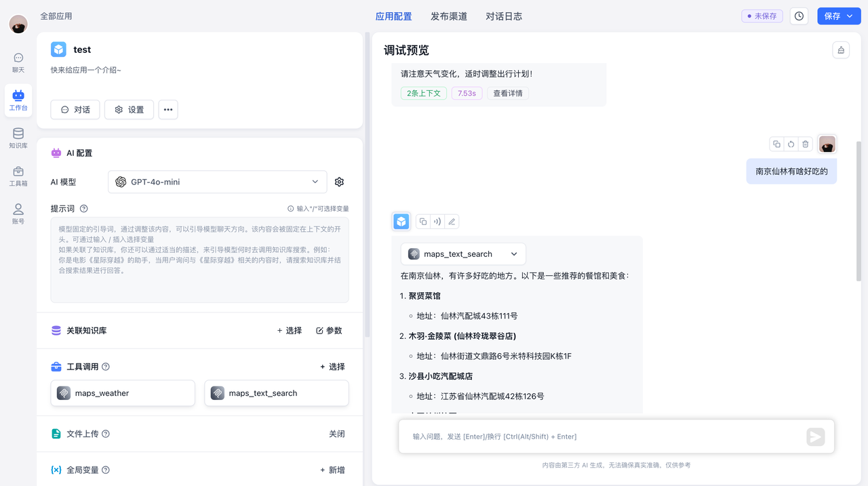Clear chat with the broom icon

point(841,50)
